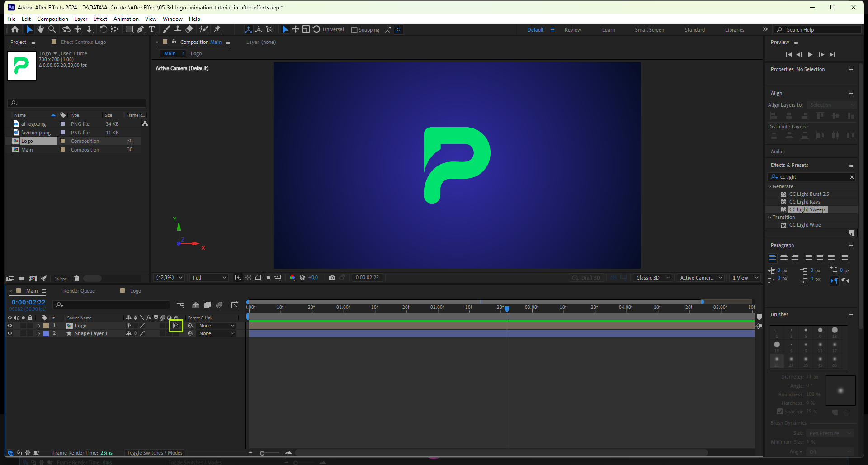The height and width of the screenshot is (465, 868).
Task: Select the Type tool in toolbar
Action: tap(152, 29)
